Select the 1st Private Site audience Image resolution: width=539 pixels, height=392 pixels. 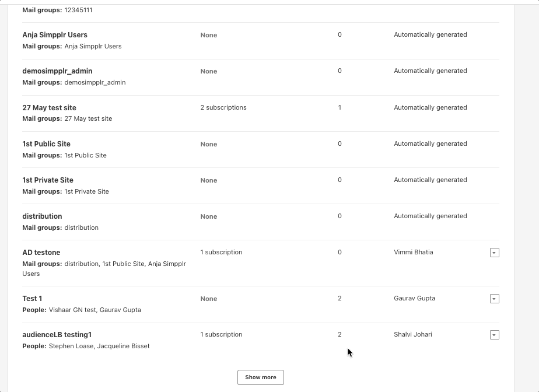tap(48, 180)
